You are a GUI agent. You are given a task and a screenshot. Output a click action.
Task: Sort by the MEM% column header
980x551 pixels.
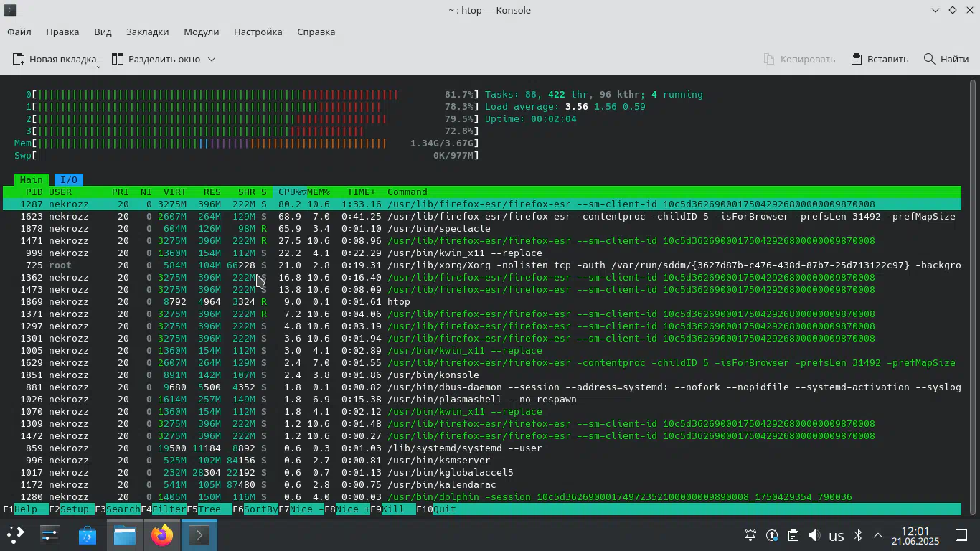click(319, 192)
